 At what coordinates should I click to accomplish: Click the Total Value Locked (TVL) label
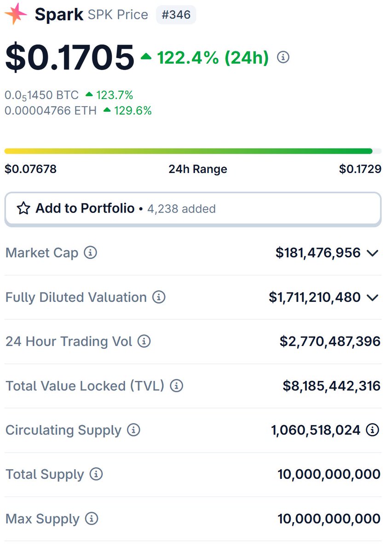tap(85, 386)
